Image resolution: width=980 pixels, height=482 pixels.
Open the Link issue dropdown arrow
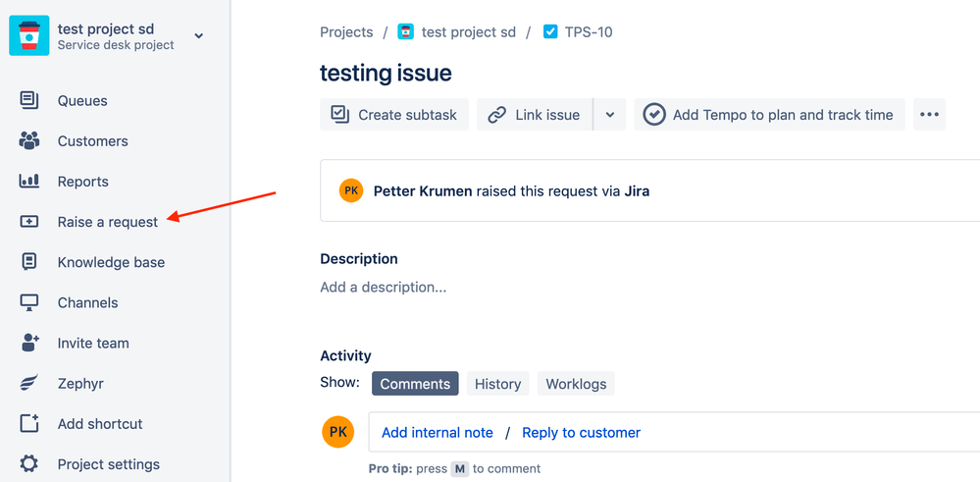click(609, 115)
